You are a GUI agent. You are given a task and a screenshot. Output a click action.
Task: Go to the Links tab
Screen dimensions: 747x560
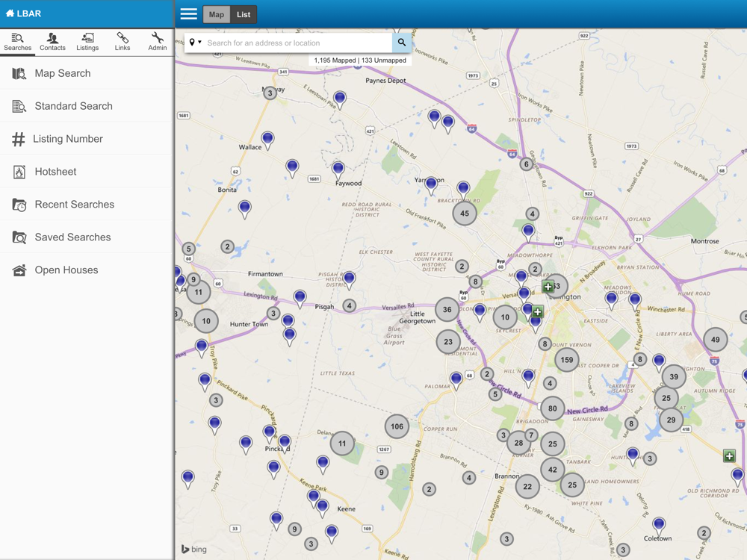(123, 42)
